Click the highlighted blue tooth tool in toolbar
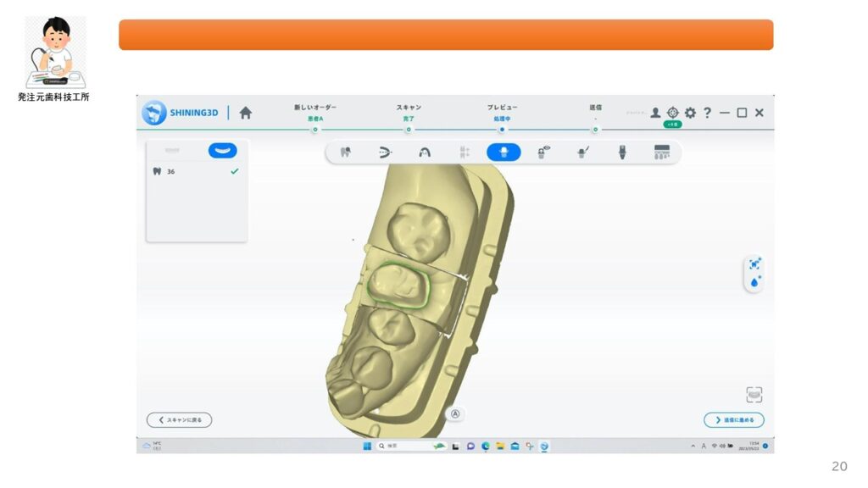This screenshot has height=488, width=868. 504,152
